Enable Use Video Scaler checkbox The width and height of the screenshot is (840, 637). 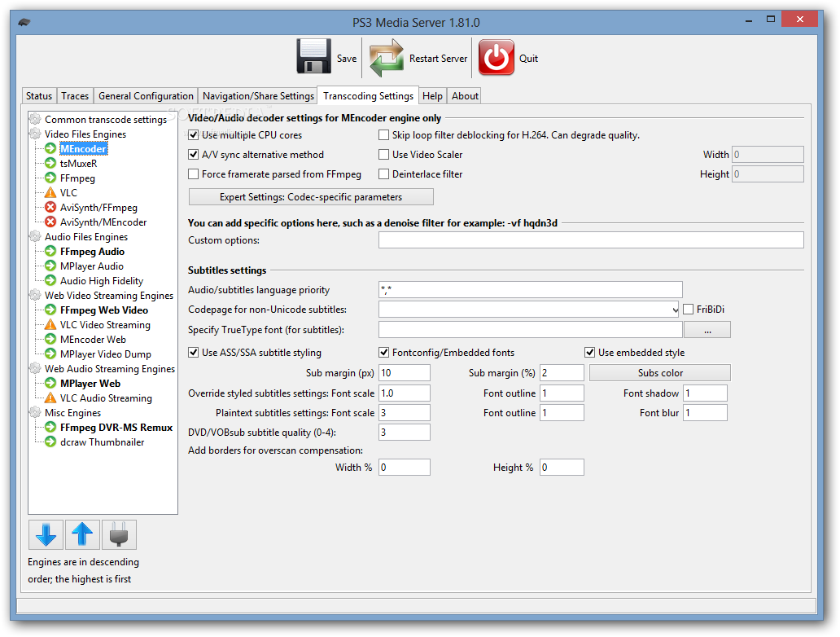click(x=383, y=155)
